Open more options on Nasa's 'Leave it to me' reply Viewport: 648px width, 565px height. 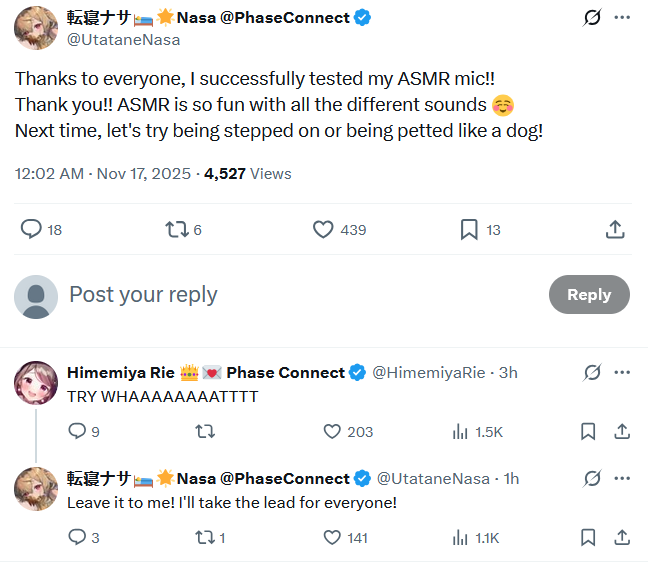coord(622,479)
